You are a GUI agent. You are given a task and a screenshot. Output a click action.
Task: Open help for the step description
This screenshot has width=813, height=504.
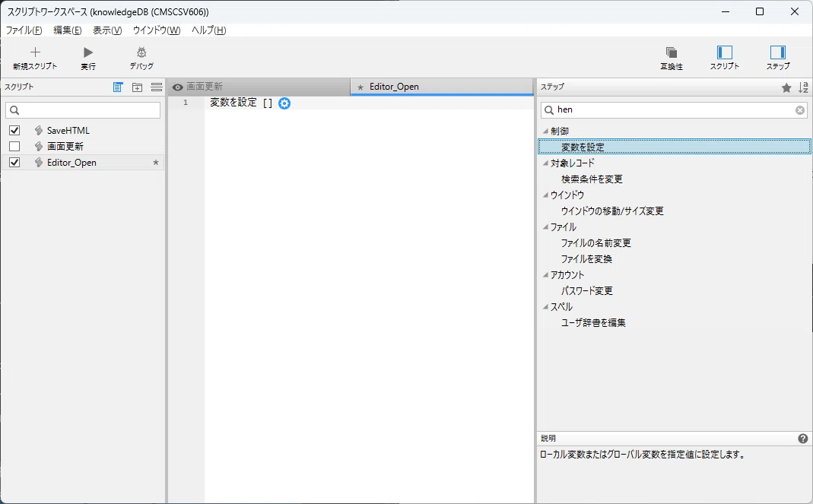(802, 439)
